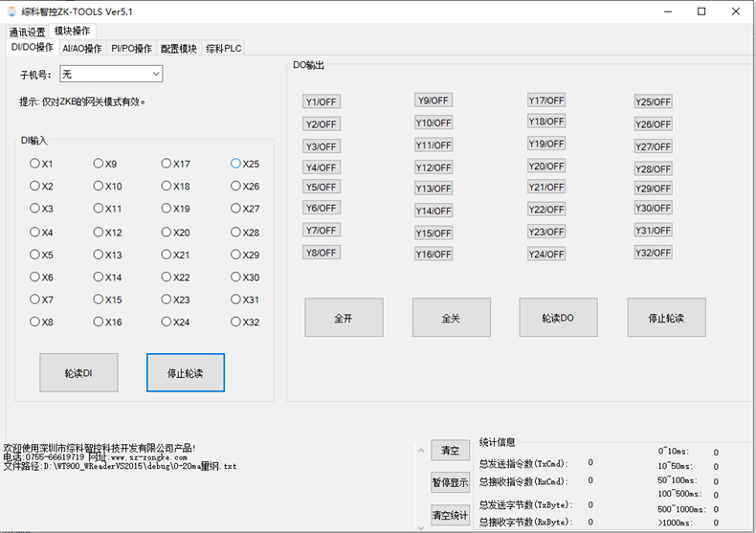Choose the X21 radio button
Screen dimensions: 756x533
[176, 255]
